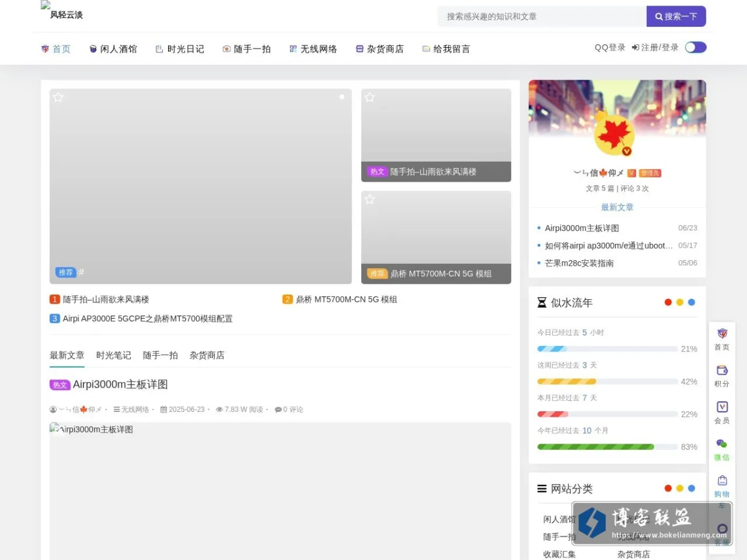Click the 注册/登录 link
This screenshot has height=560, width=747.
(x=655, y=47)
